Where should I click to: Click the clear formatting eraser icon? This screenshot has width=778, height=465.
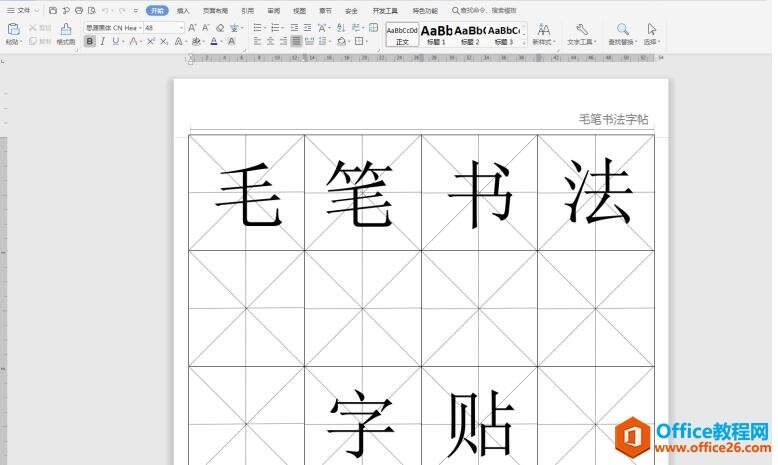coord(220,28)
